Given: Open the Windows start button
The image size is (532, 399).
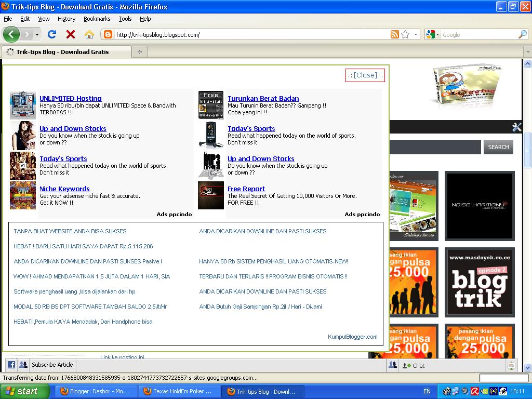Looking at the screenshot, I should [x=24, y=391].
